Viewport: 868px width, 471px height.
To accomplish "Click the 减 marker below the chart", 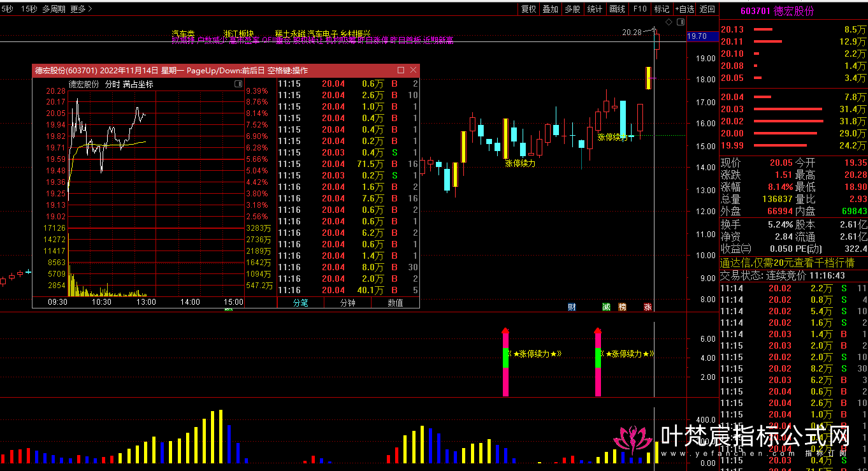I will (x=606, y=307).
